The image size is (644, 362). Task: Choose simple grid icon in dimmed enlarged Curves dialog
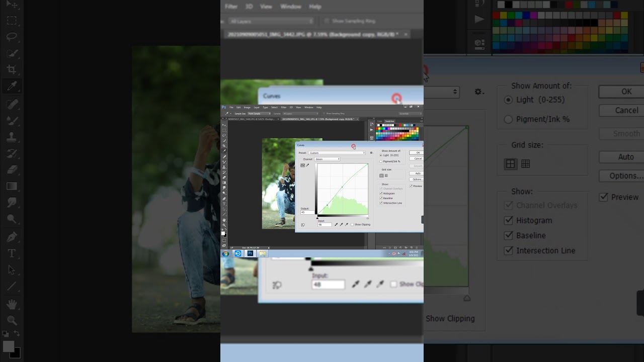pyautogui.click(x=511, y=164)
